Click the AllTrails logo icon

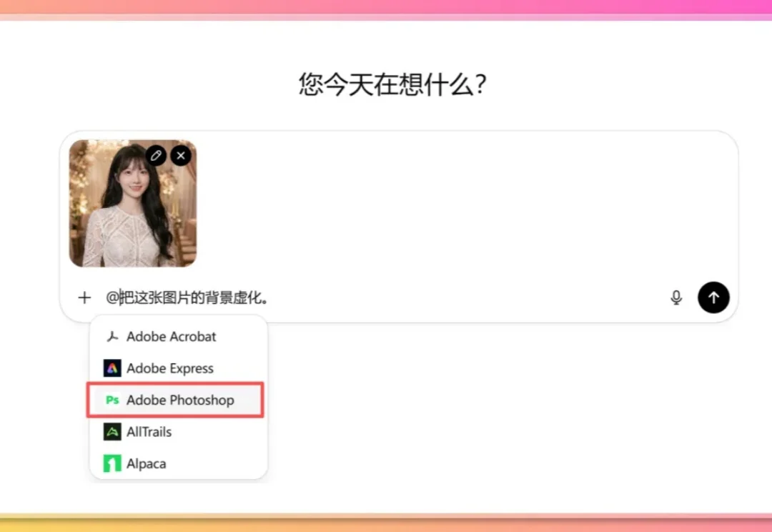click(x=112, y=432)
